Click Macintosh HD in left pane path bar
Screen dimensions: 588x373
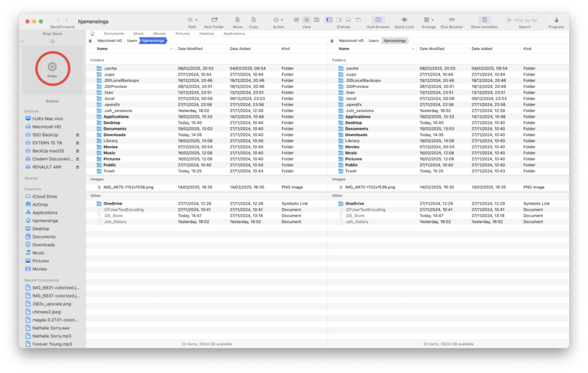[x=110, y=41]
